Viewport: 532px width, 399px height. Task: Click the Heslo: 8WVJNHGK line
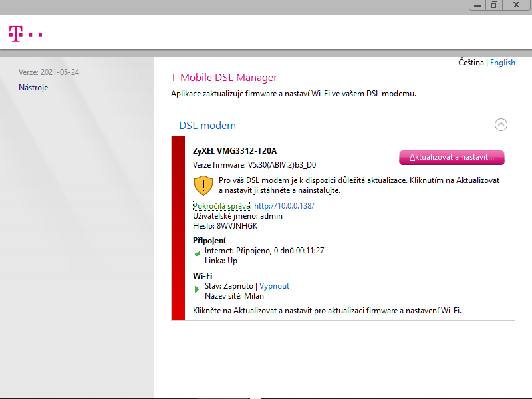pyautogui.click(x=225, y=226)
